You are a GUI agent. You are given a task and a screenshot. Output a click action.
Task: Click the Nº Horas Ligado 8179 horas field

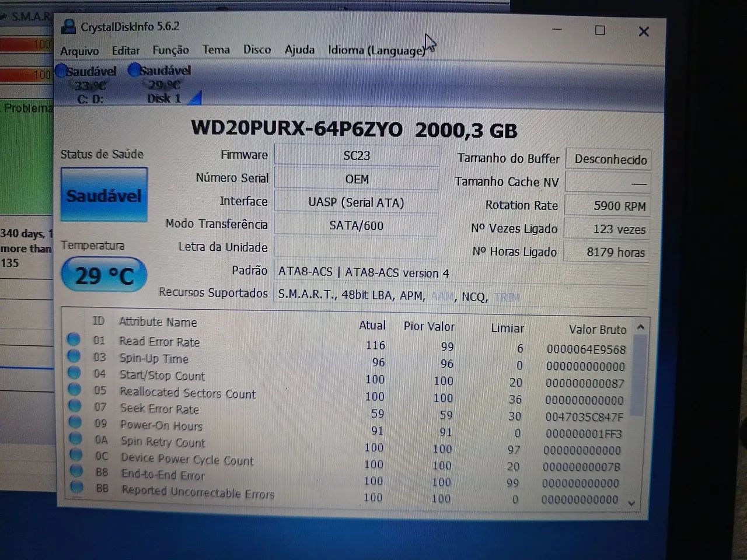[606, 252]
